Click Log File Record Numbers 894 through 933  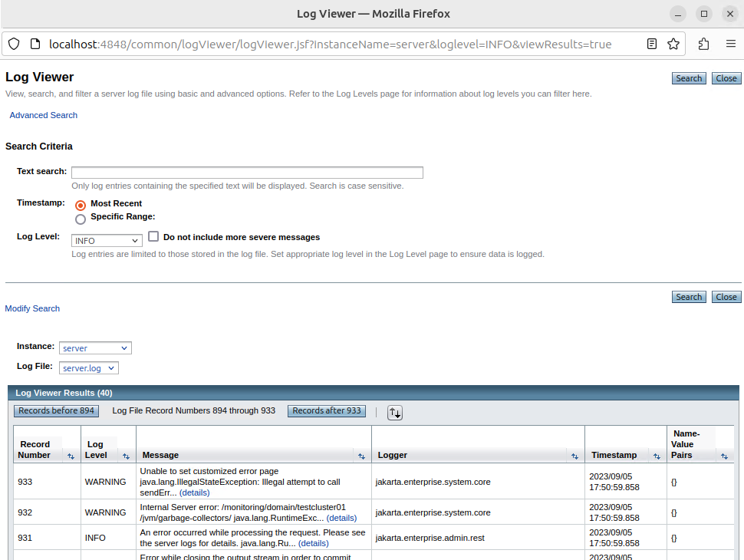click(x=193, y=410)
